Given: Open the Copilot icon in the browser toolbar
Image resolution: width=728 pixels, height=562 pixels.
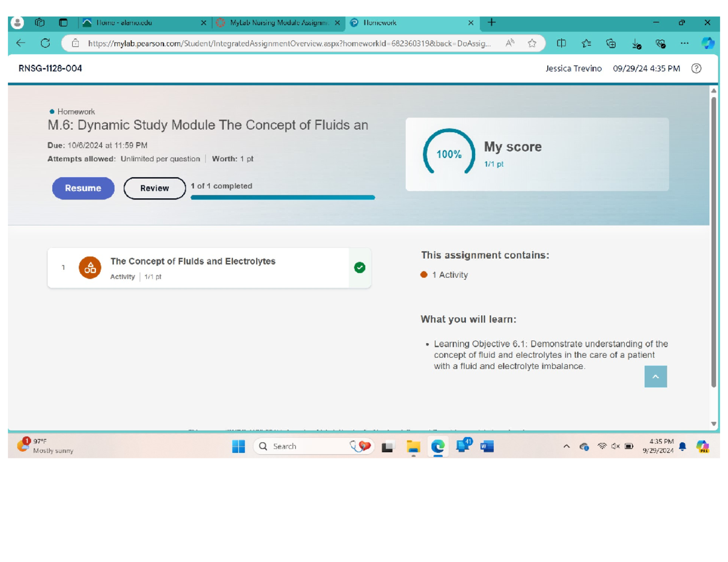Looking at the screenshot, I should [x=707, y=43].
